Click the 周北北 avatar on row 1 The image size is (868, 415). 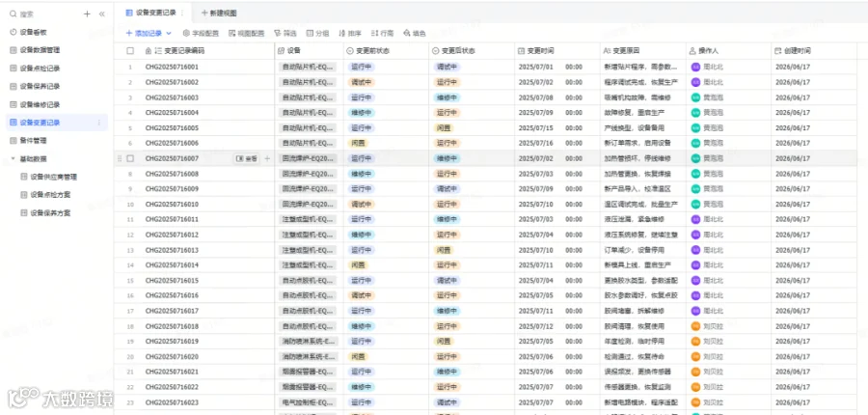(x=695, y=67)
